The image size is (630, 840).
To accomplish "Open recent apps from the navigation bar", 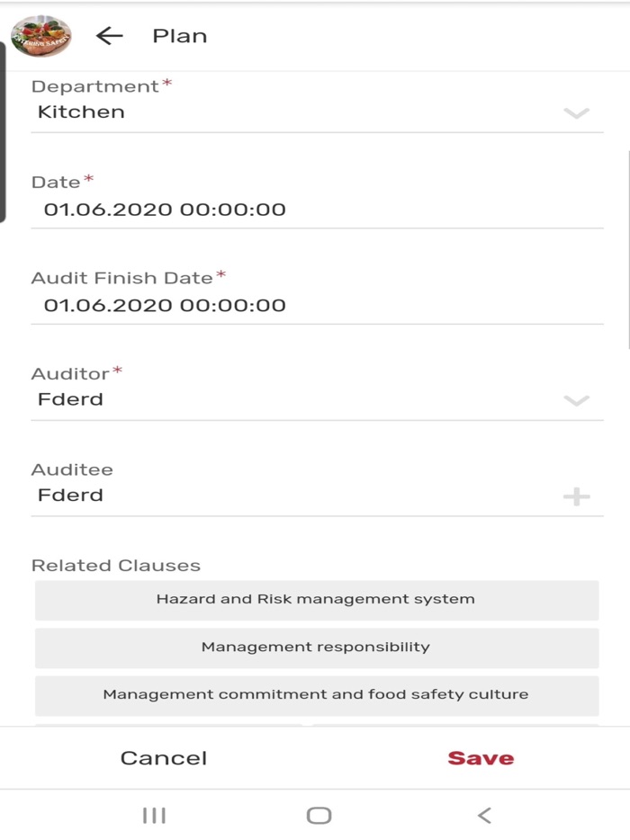I will click(x=154, y=816).
